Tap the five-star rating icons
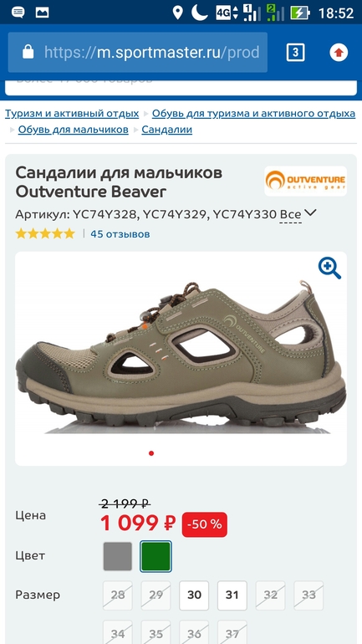Image resolution: width=362 pixels, height=644 pixels. pyautogui.click(x=45, y=234)
